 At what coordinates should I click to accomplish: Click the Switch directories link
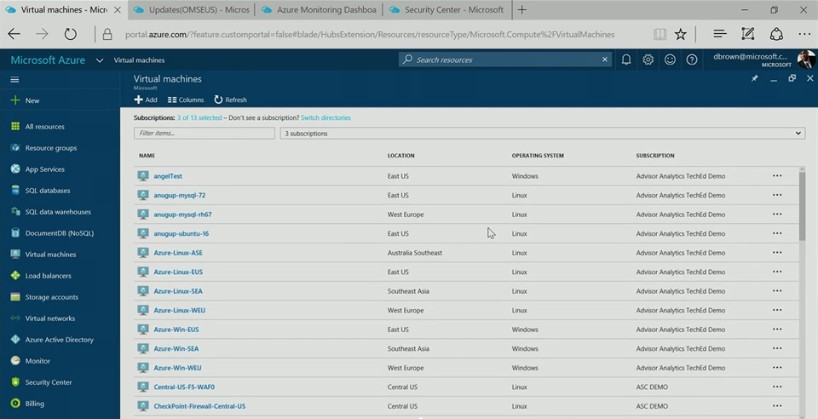click(x=326, y=118)
